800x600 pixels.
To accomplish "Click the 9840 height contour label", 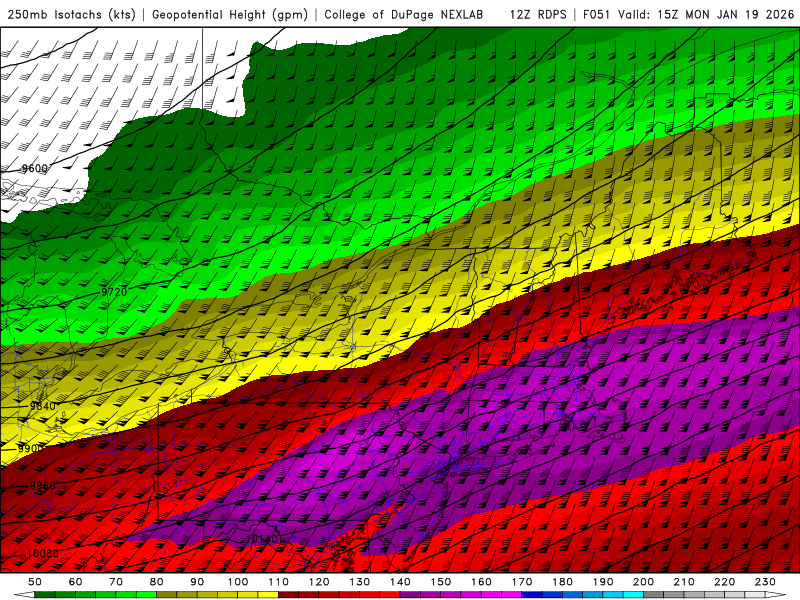I will click(43, 406).
